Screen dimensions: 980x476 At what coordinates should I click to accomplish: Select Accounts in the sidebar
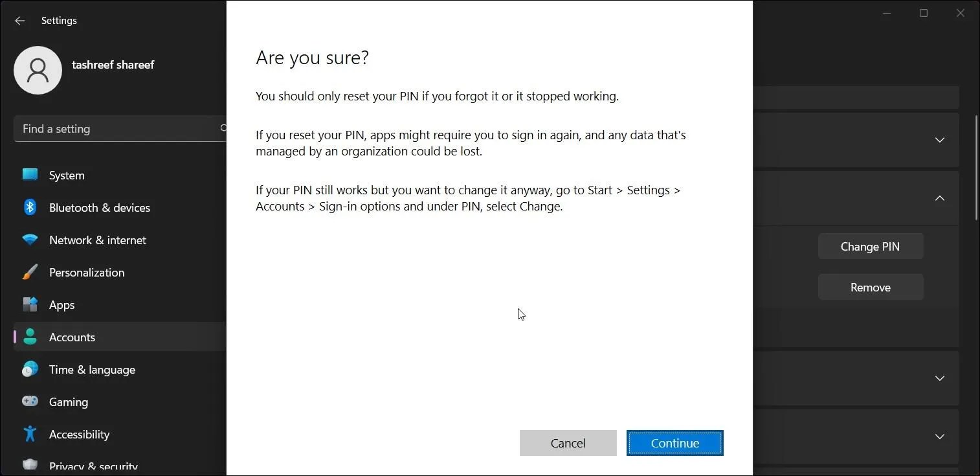click(72, 337)
